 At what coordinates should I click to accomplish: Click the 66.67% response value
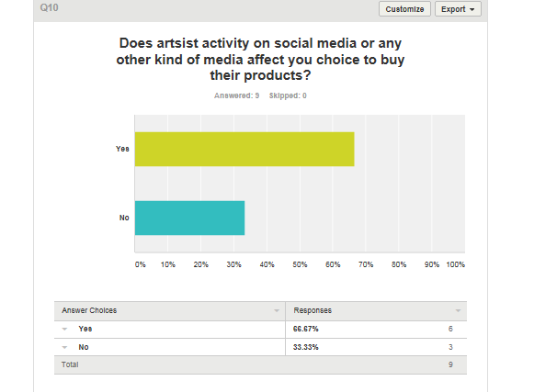point(306,329)
